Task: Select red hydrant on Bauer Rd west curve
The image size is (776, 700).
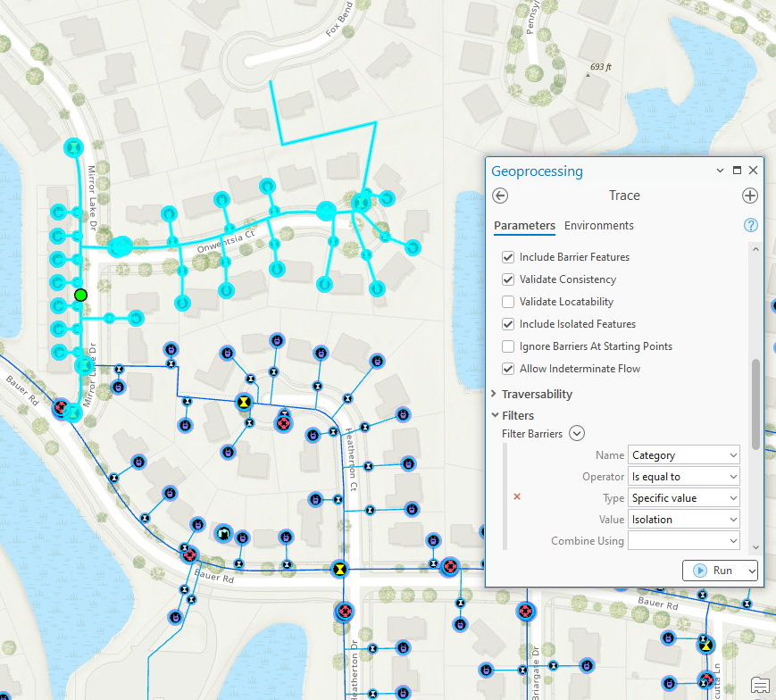Action: [x=189, y=555]
